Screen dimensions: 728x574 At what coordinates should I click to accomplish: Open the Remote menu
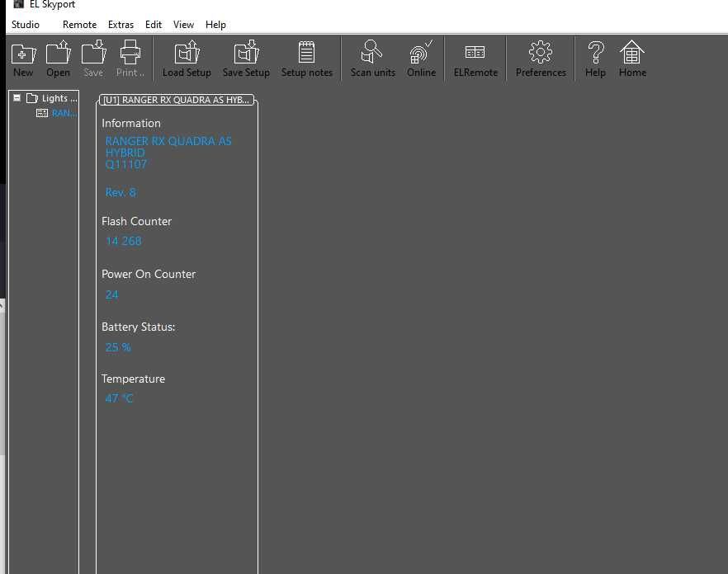pyautogui.click(x=79, y=25)
